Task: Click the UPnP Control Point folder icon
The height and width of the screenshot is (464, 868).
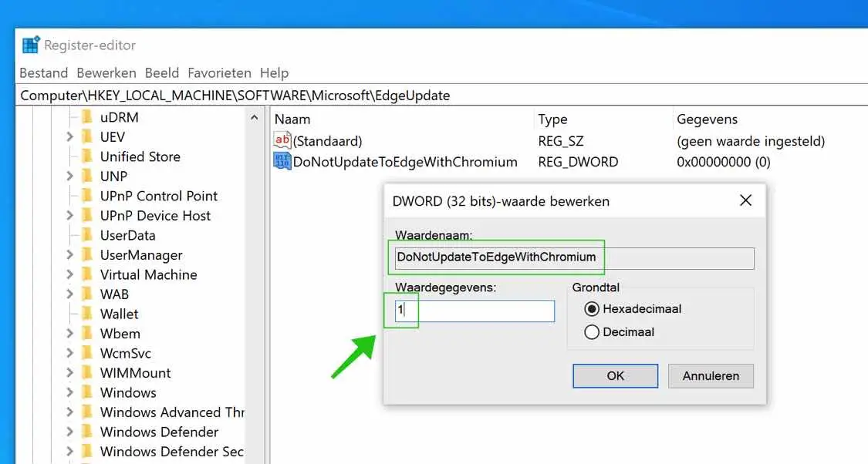Action: 86,195
